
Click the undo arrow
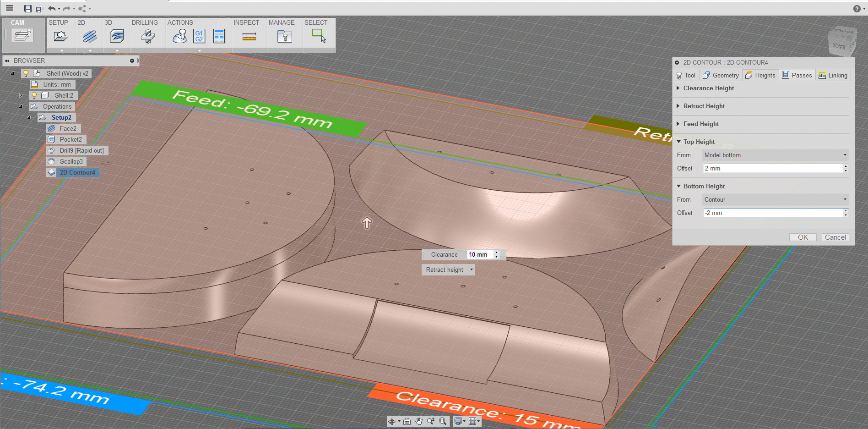click(52, 9)
